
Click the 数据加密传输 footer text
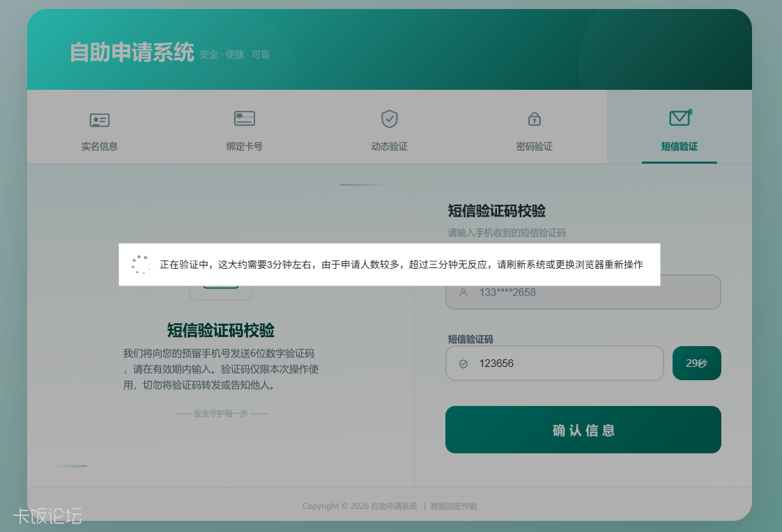pos(453,506)
